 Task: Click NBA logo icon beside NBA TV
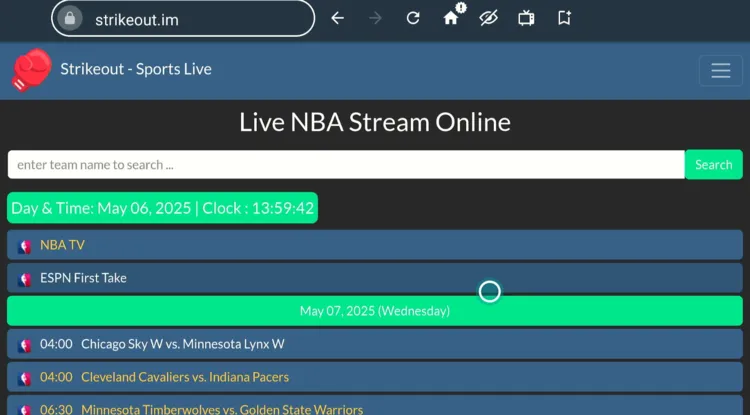tap(24, 247)
